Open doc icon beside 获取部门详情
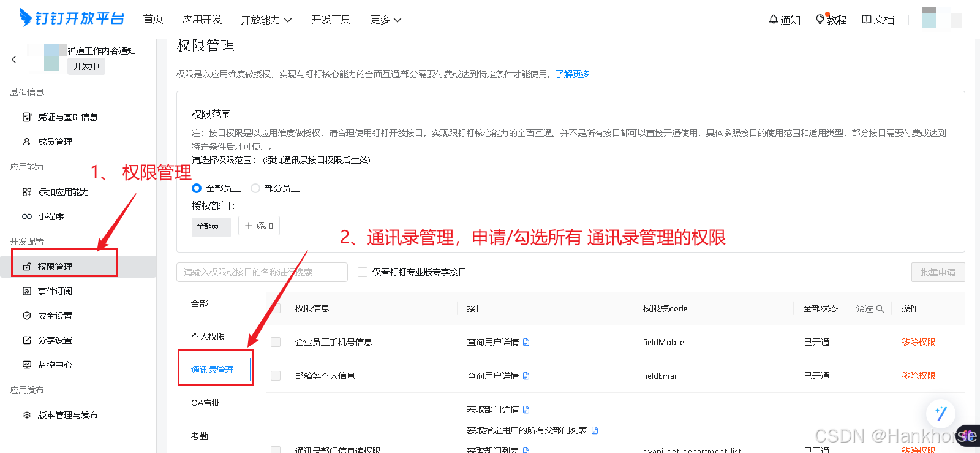This screenshot has height=453, width=980. [526, 409]
